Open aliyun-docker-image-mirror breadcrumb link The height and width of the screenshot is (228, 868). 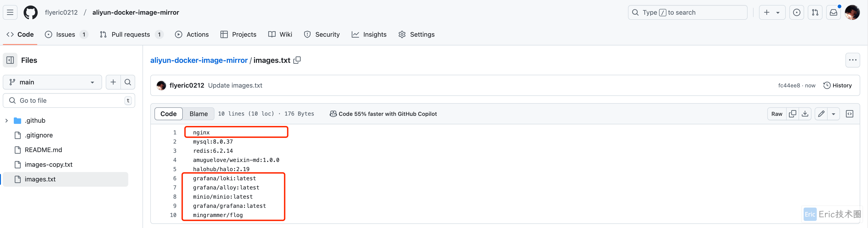click(199, 60)
